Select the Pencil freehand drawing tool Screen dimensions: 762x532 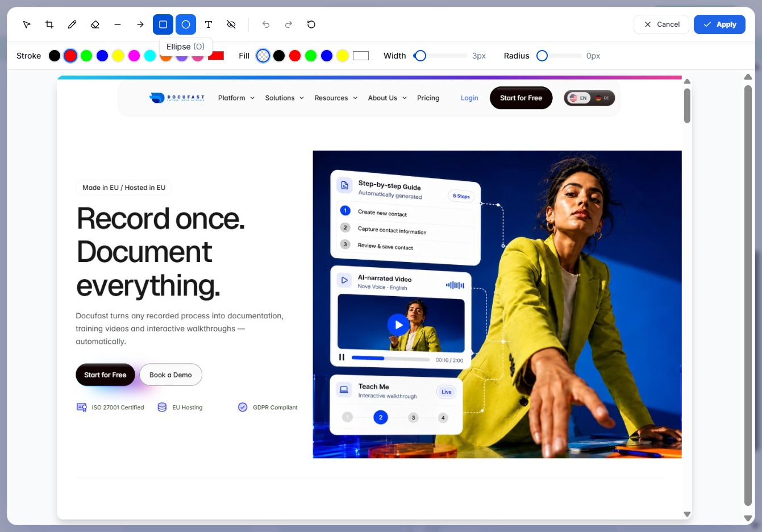(x=72, y=24)
